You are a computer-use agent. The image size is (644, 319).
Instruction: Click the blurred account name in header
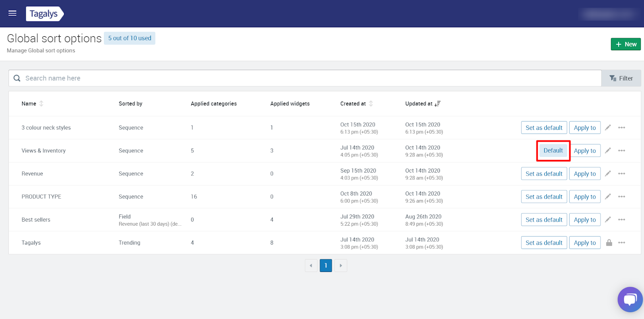(x=609, y=14)
